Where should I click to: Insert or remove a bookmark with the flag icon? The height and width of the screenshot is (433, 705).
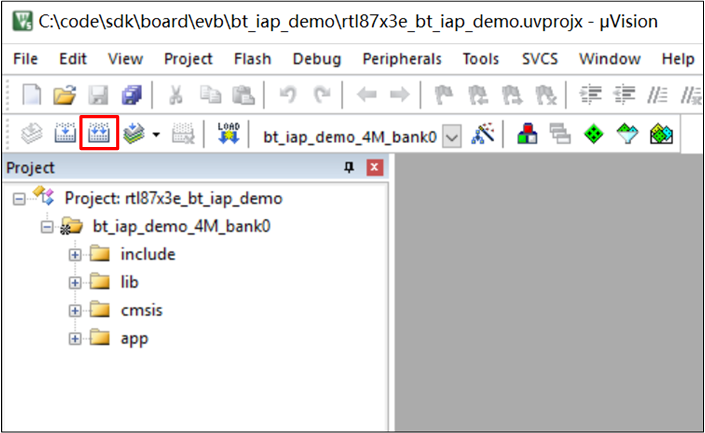[x=444, y=95]
